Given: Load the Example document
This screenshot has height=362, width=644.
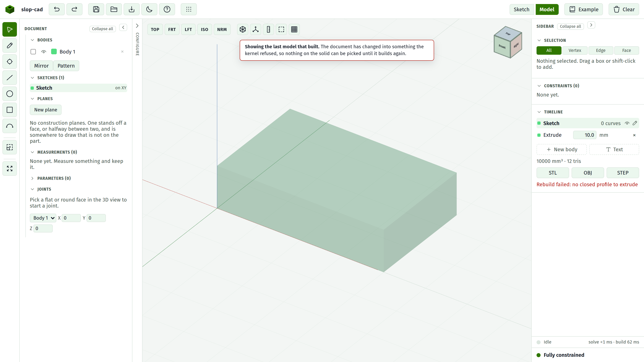Looking at the screenshot, I should pos(583,9).
